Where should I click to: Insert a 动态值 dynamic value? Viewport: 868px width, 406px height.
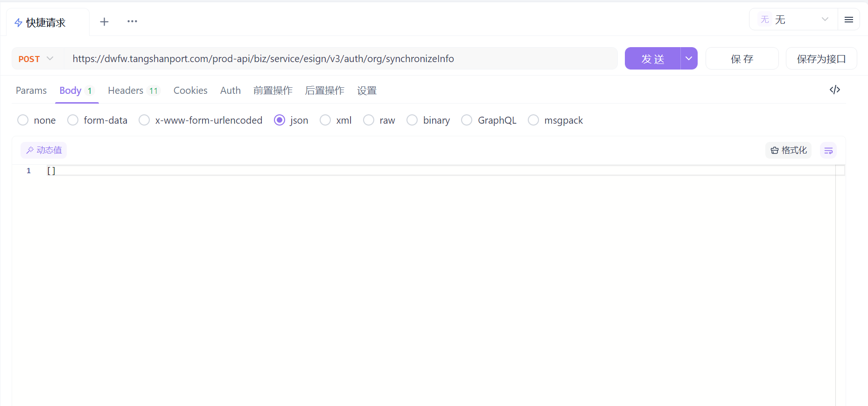point(44,150)
